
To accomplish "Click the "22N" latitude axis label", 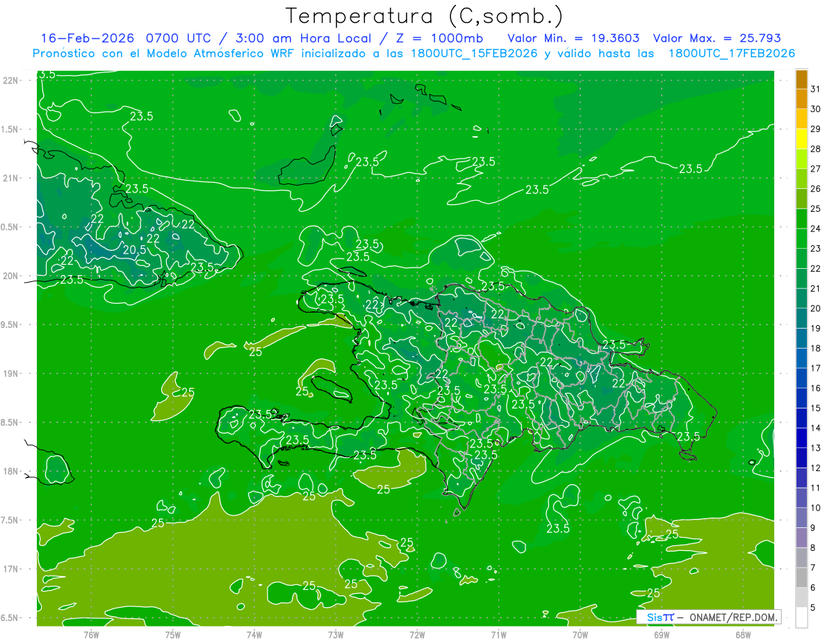I will coord(12,80).
